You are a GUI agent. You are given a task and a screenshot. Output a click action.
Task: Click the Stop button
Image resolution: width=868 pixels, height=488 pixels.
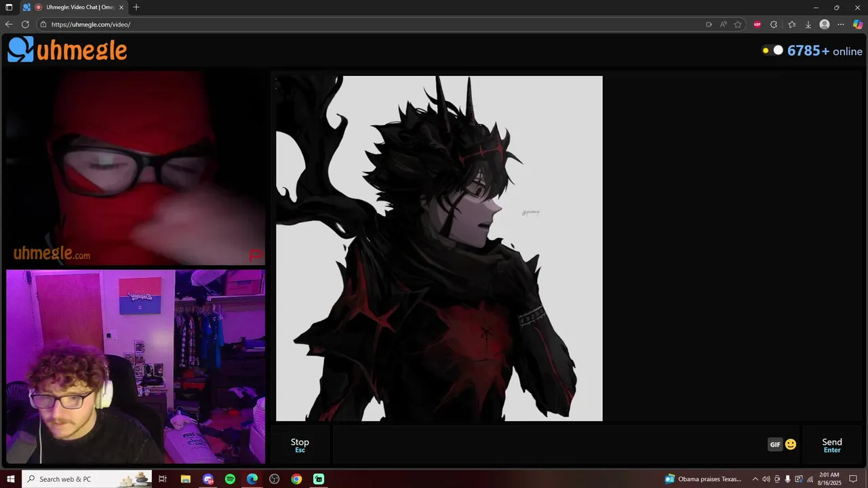[300, 445]
